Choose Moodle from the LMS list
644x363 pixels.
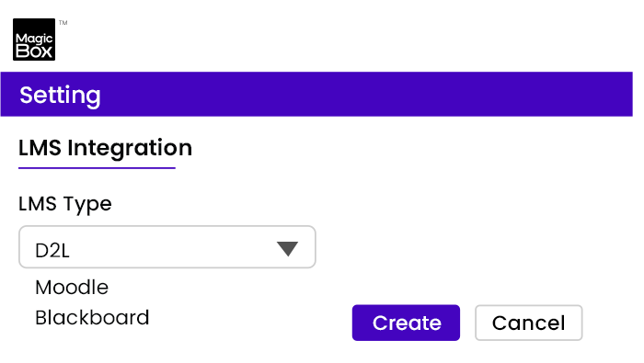point(72,287)
